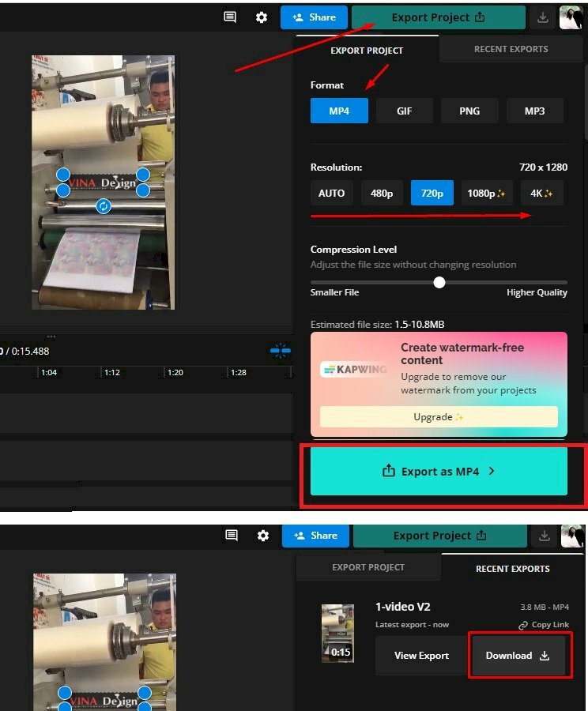588x711 pixels.
Task: Choose 480p resolution
Action: 382,194
